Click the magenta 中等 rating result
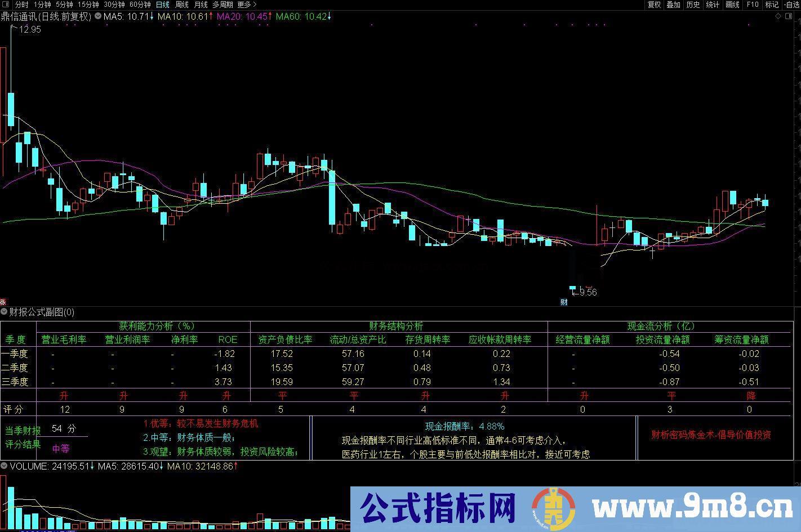 61,449
